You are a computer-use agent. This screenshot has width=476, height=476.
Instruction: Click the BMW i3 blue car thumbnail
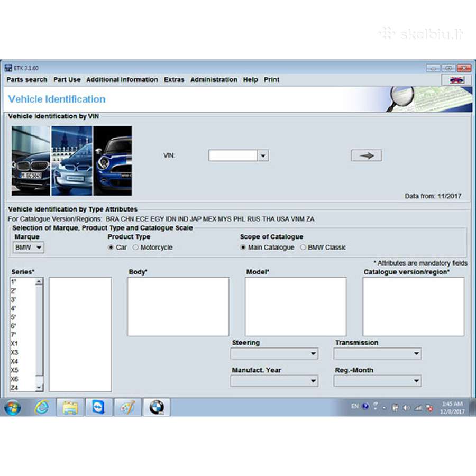coord(71,161)
